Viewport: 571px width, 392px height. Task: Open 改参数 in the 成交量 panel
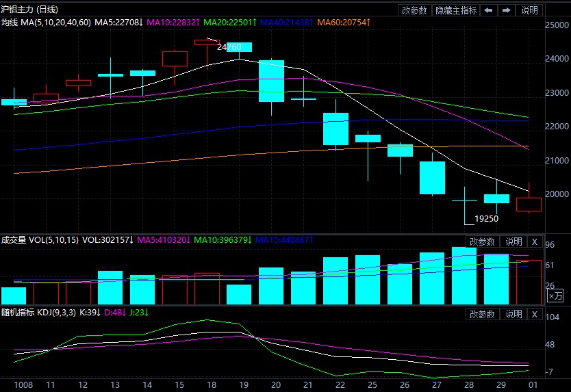click(481, 241)
